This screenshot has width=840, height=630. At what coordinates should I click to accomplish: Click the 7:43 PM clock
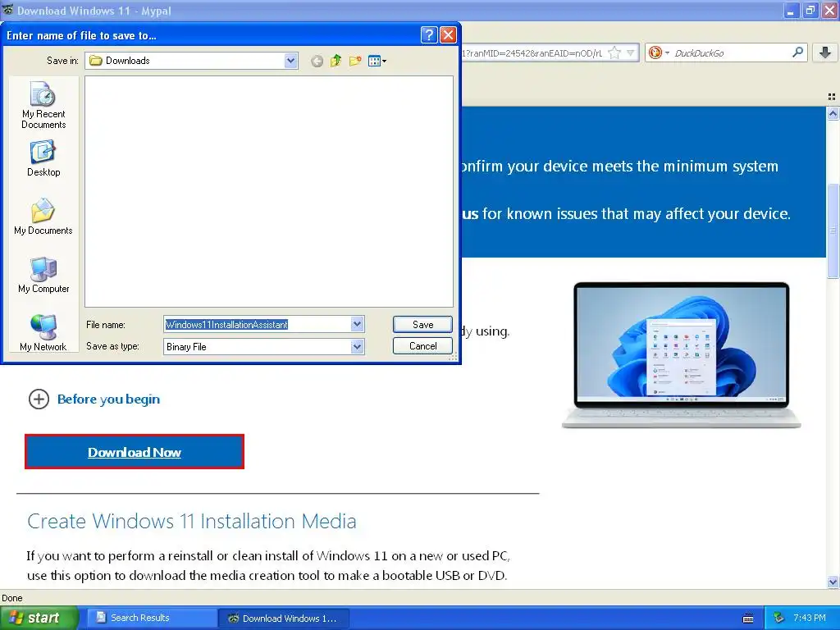pyautogui.click(x=810, y=619)
